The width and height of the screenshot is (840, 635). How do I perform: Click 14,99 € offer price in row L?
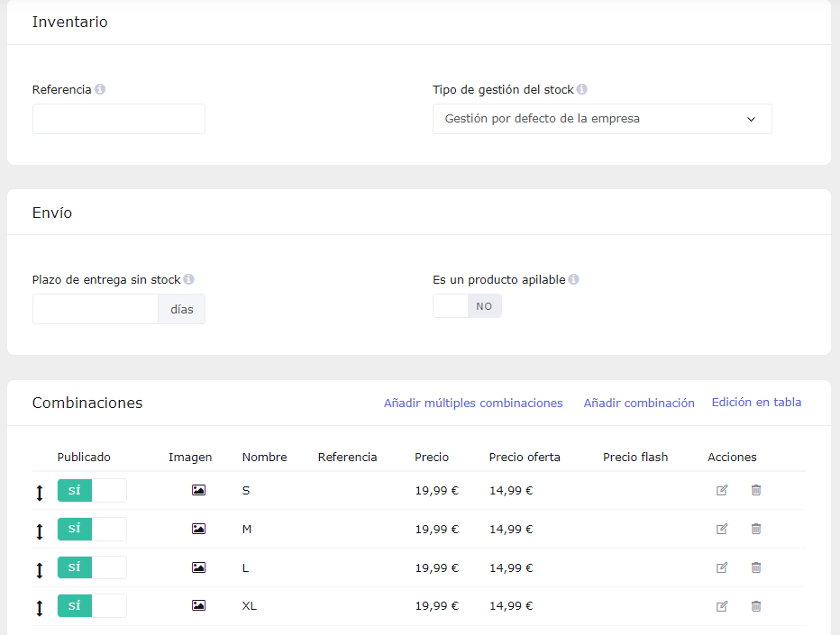[x=511, y=568]
